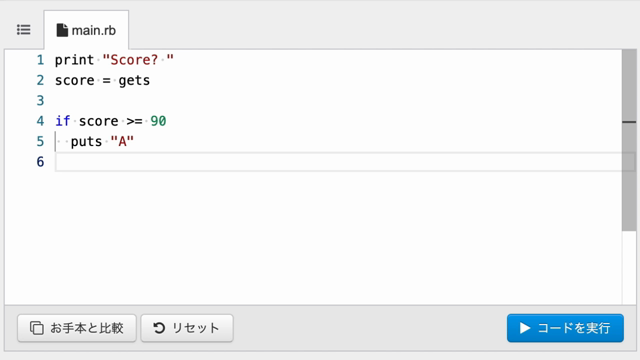Viewport: 640px width, 360px height.
Task: Open お手本と比較 comparison
Action: coord(77,328)
